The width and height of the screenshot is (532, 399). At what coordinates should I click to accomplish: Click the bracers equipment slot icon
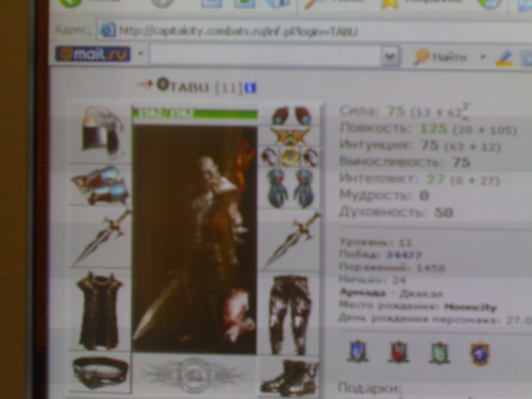tap(99, 186)
